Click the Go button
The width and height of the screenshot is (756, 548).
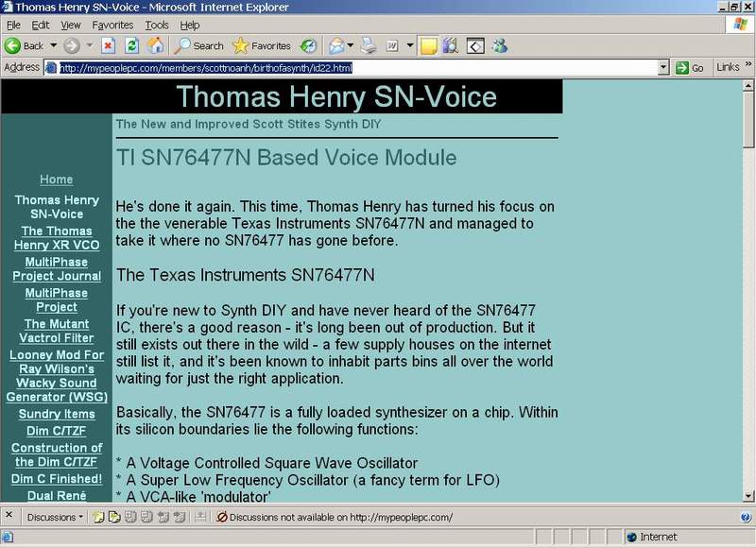tap(690, 68)
